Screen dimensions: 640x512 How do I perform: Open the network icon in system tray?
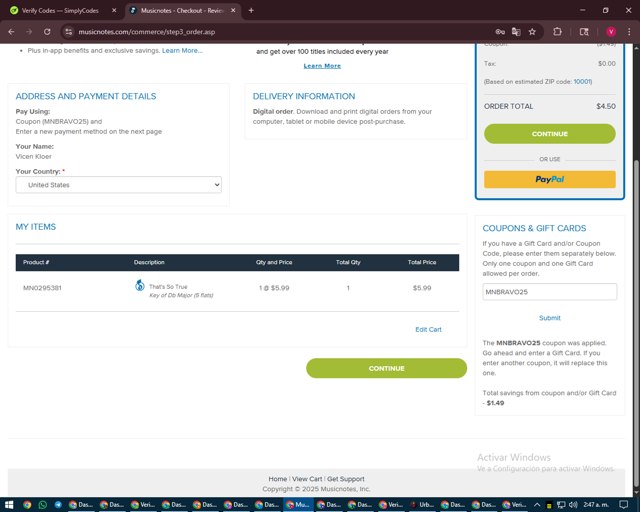[561, 505]
